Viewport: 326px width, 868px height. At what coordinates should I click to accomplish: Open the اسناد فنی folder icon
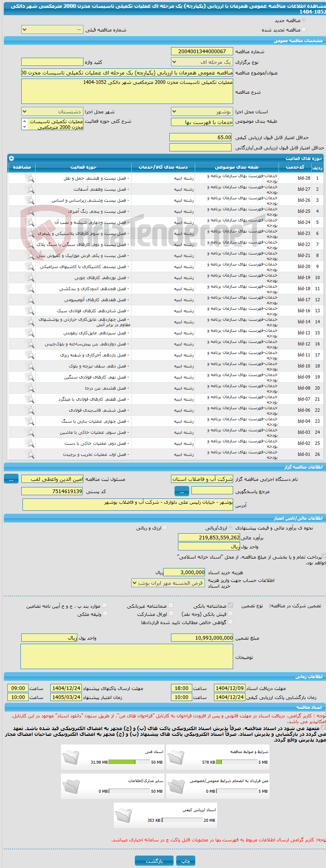[71, 757]
